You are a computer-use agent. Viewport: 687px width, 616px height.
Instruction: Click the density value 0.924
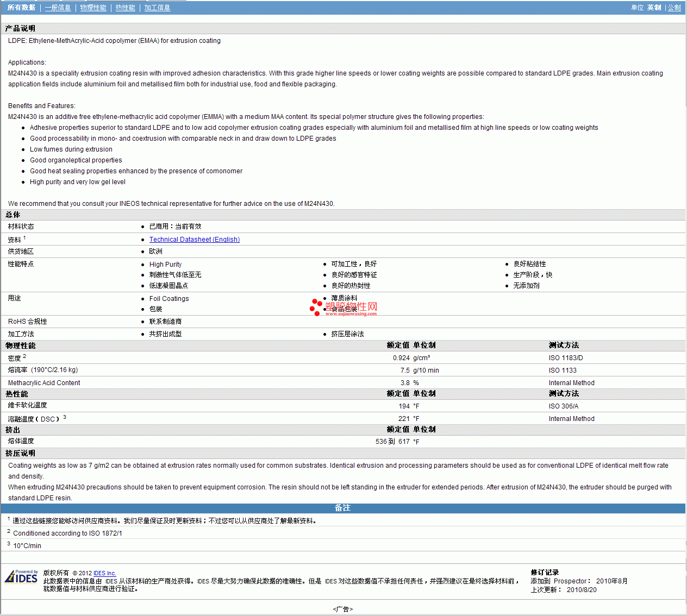tap(401, 358)
